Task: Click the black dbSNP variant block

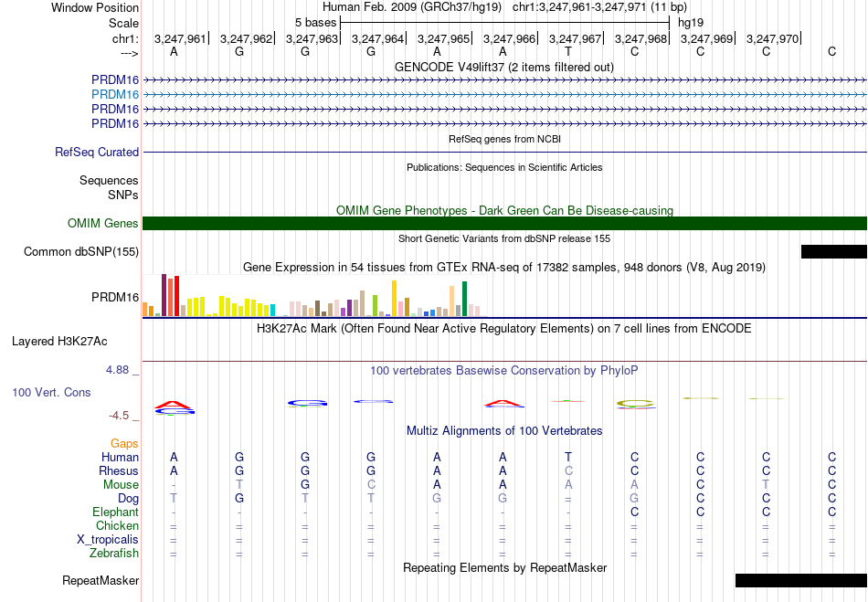Action: coord(833,252)
